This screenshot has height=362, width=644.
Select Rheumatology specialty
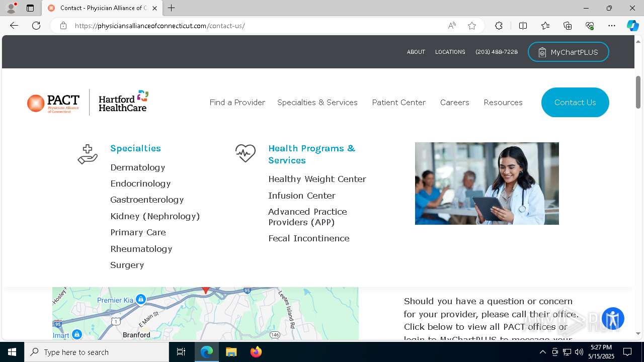[141, 249]
